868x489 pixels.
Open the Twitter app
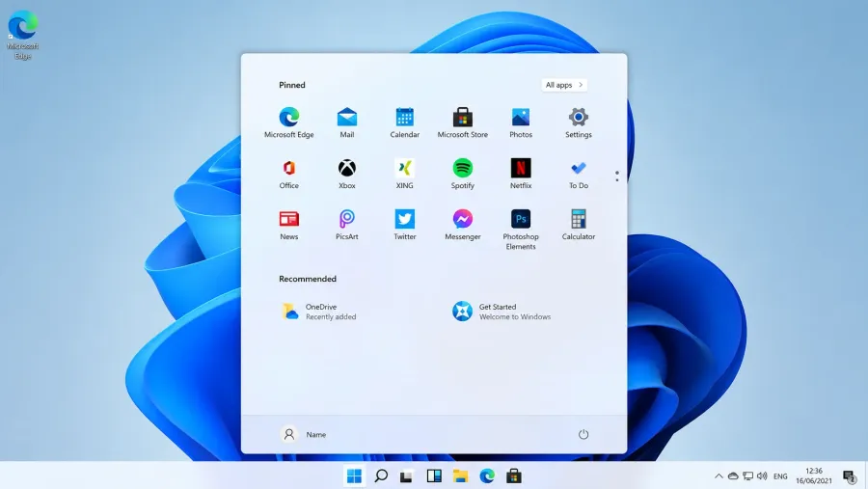pyautogui.click(x=405, y=225)
